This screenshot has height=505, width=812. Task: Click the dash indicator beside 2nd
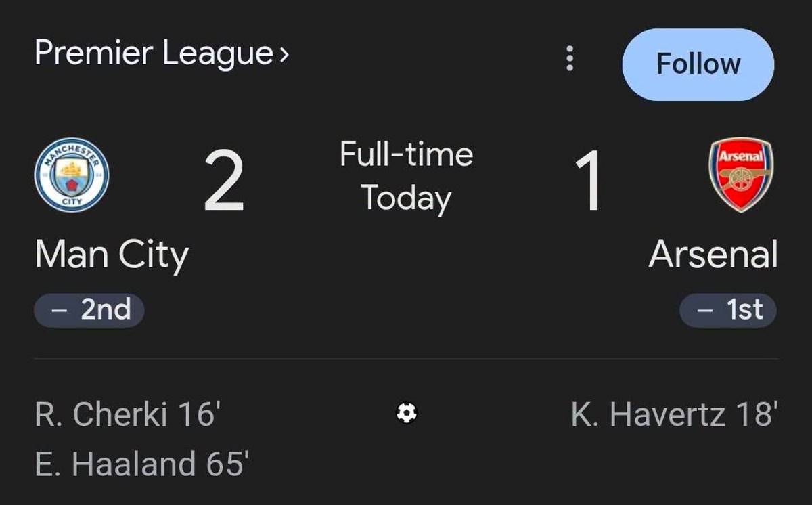pos(60,311)
